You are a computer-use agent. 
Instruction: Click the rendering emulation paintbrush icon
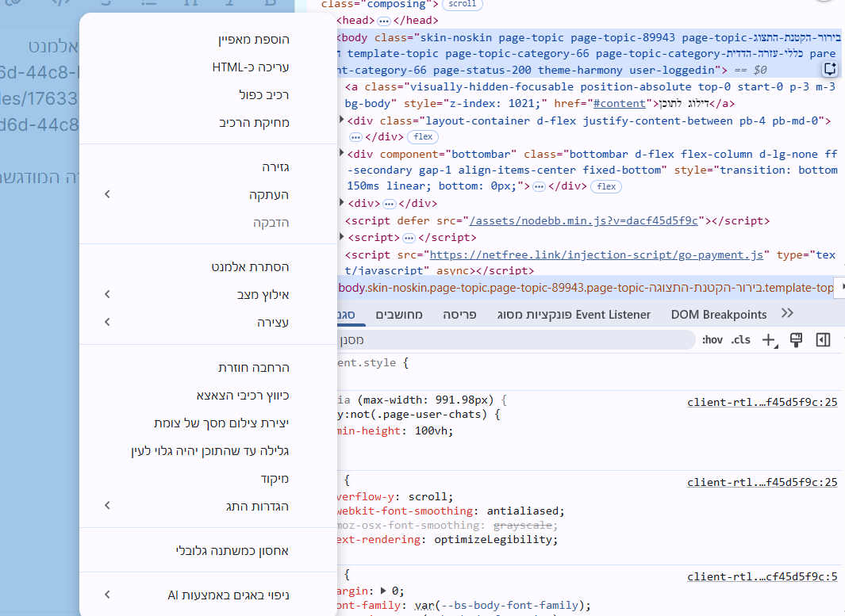[797, 339]
